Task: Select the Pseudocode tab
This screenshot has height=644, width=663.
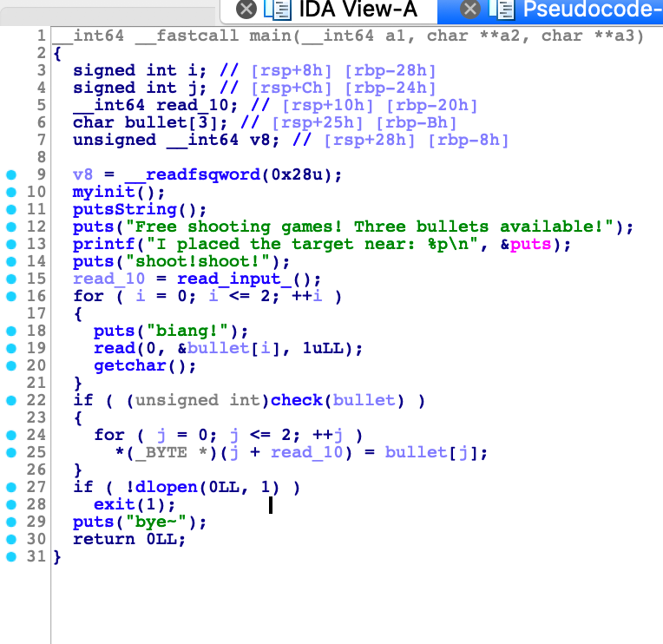Action: [592, 10]
